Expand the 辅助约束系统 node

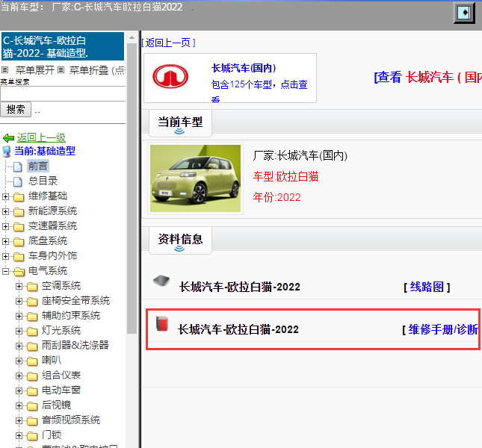coord(19,317)
